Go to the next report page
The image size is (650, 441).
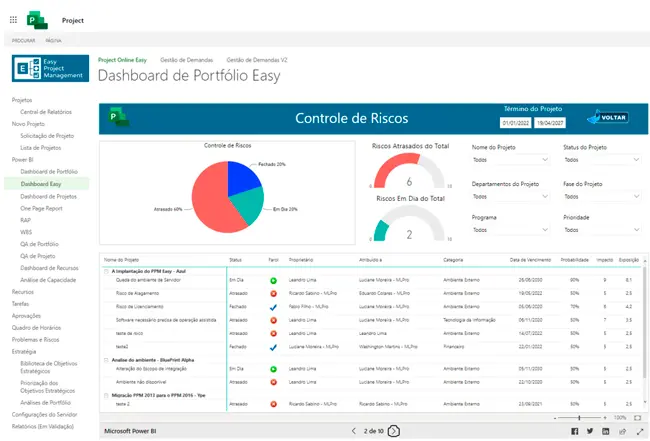(x=393, y=431)
